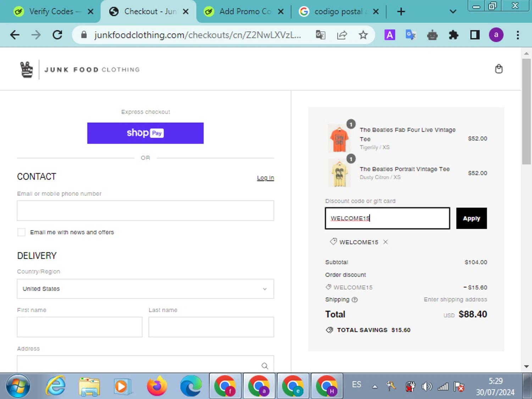
Task: Toggle the browser side panel icon
Action: [475, 35]
